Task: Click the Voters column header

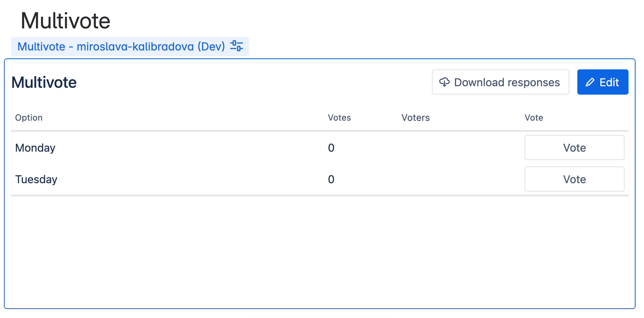Action: pyautogui.click(x=415, y=117)
